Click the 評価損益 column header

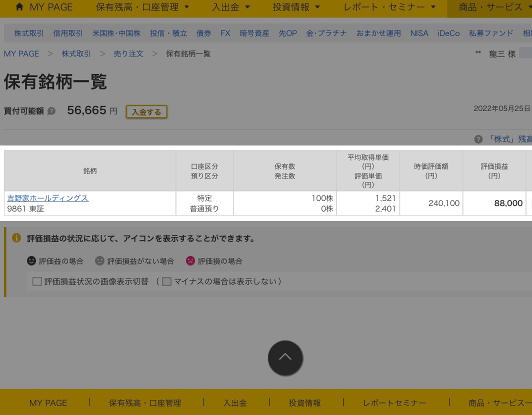494,170
